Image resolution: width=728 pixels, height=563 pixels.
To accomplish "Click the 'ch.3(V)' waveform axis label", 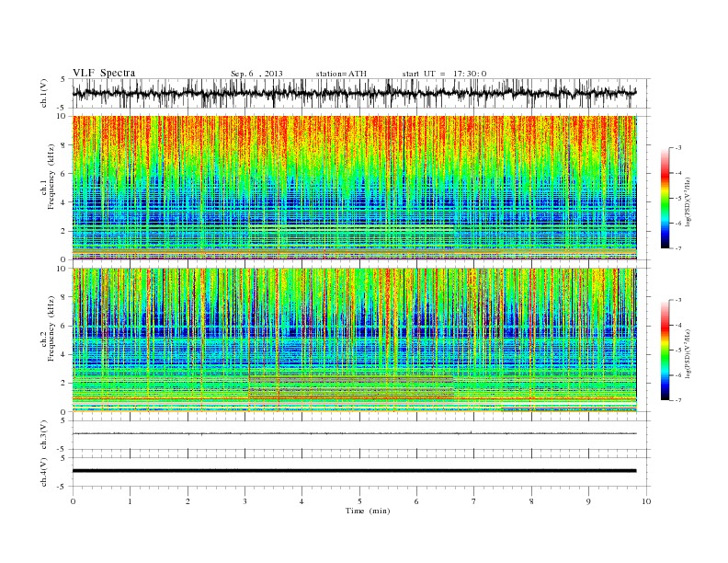I will click(x=44, y=435).
